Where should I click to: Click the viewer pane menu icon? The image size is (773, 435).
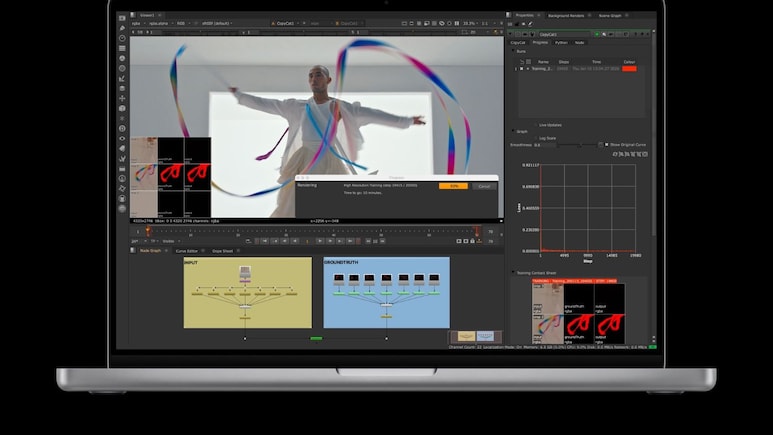(133, 15)
